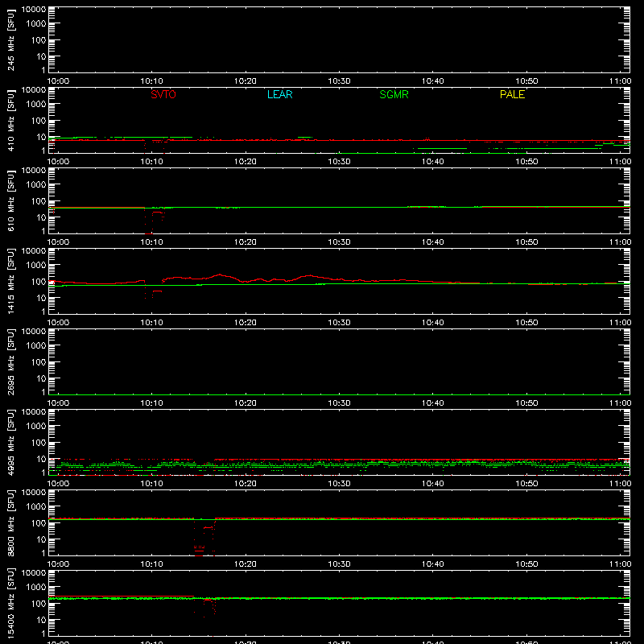This screenshot has width=644, height=644.
Task: Click 10:50 time label under 410 MHz panel
Action: 526,162
